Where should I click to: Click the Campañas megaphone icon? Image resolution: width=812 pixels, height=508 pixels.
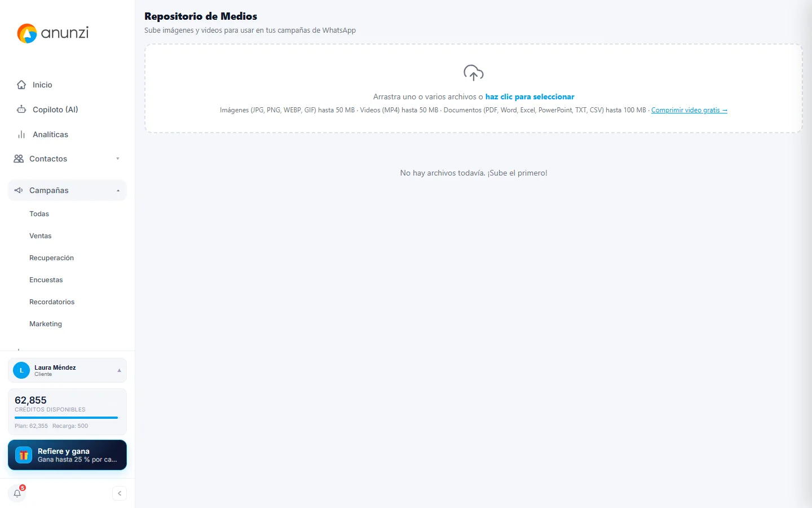[19, 190]
